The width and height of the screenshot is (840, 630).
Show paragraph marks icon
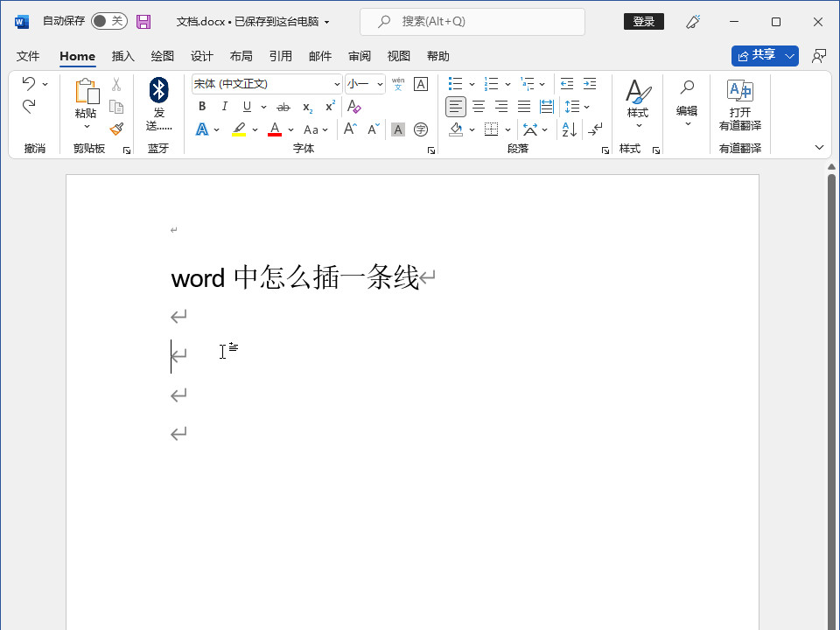(x=595, y=129)
